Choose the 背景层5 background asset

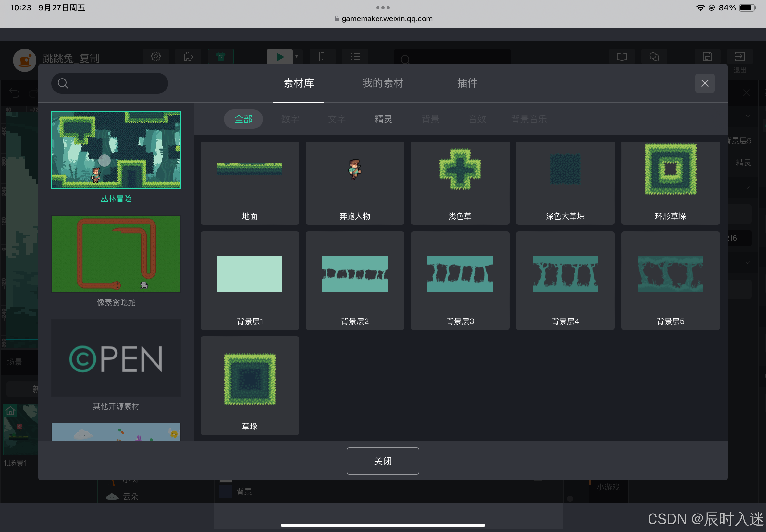(670, 280)
